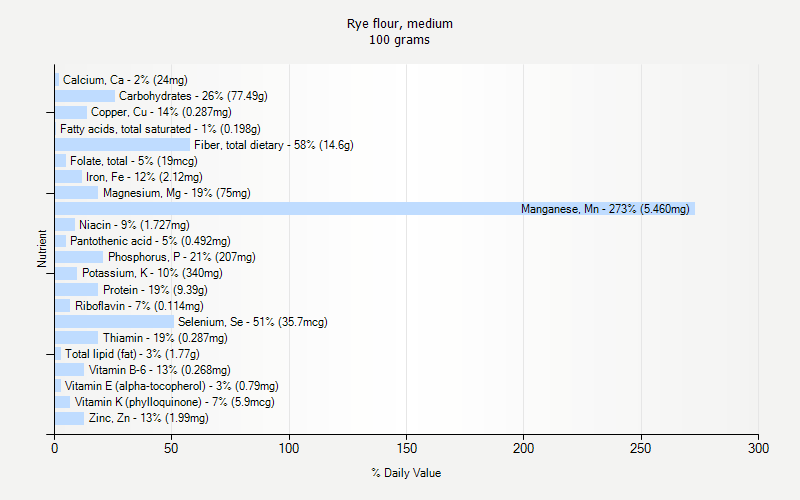Screen dimensions: 800x500
Task: Click the chart title 'Rye flour, medium'
Action: (x=399, y=24)
